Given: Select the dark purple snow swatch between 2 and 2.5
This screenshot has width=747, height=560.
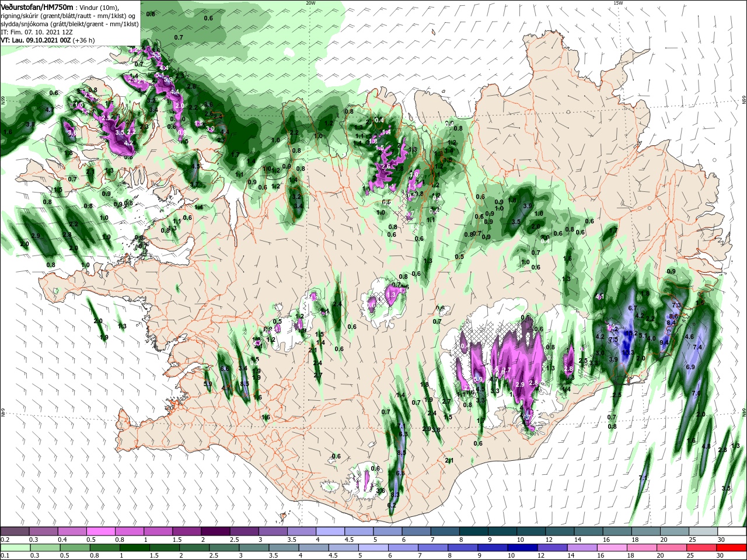Looking at the screenshot, I should click(215, 531).
